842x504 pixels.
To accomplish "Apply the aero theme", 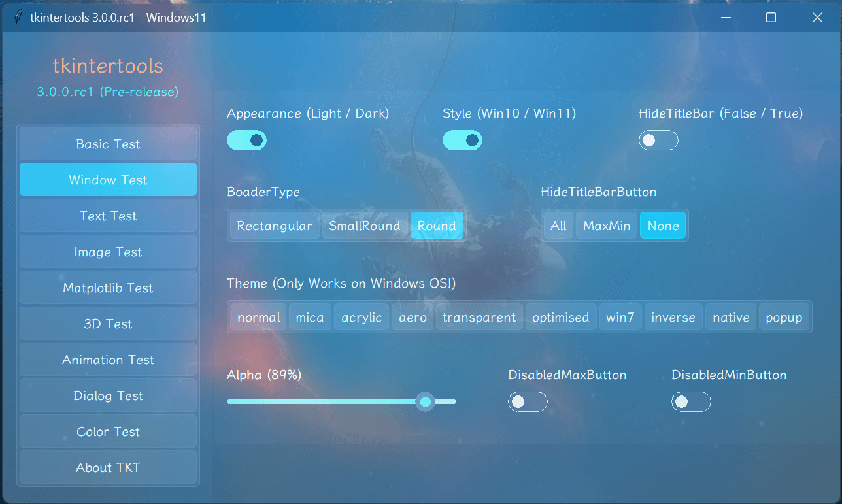I will coord(413,317).
